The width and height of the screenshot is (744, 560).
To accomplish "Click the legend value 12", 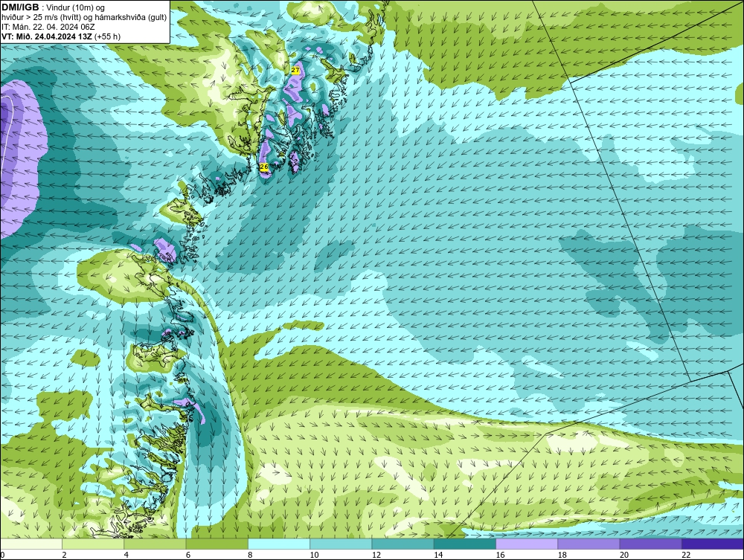I will [376, 555].
